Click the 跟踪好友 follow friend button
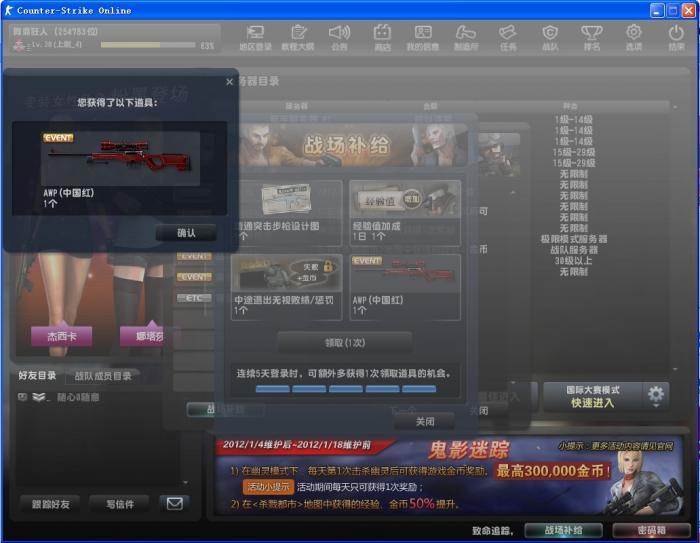 tap(50, 504)
